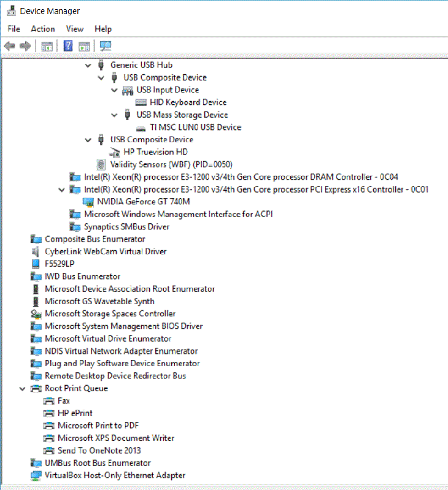Select NDIS Virtual Network Adapter Enumerator
The height and width of the screenshot is (490, 448).
pos(122,351)
